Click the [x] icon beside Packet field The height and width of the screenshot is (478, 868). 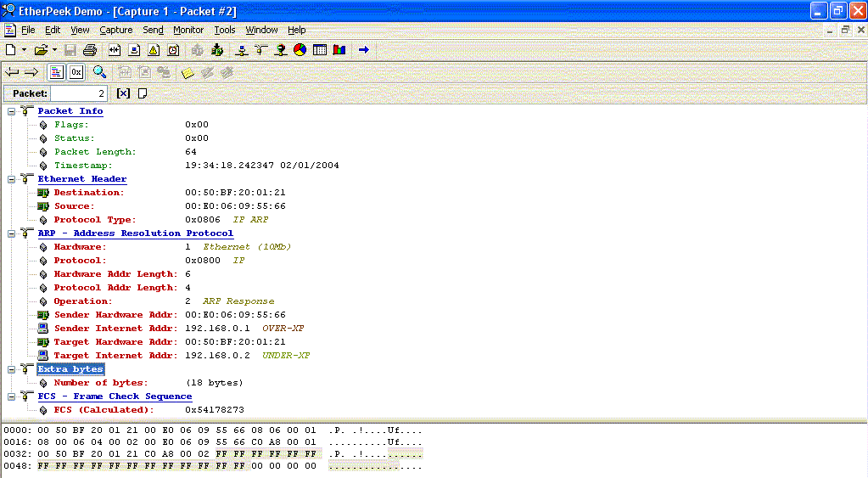tap(123, 93)
